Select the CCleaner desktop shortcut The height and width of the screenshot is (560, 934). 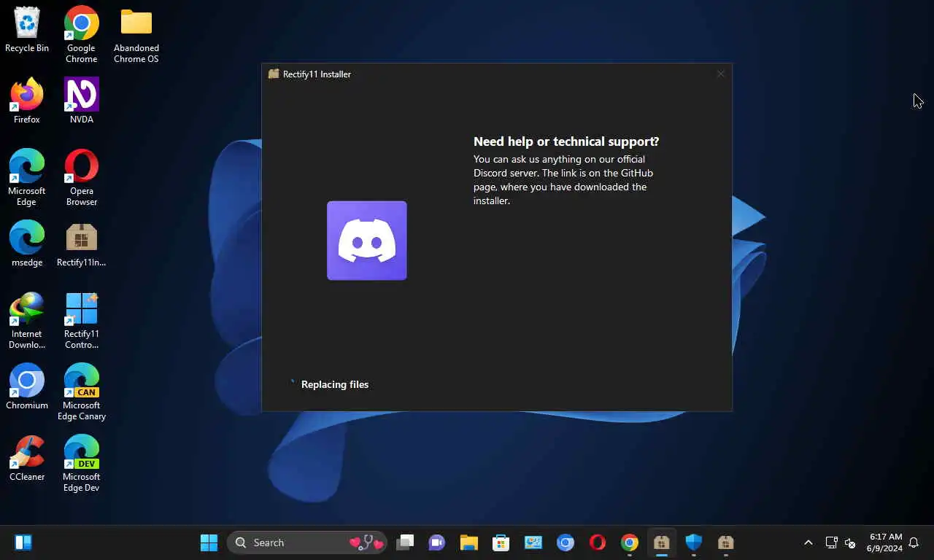click(x=27, y=458)
